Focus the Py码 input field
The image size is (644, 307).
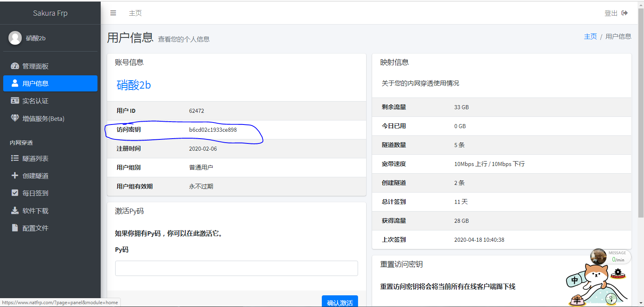[x=236, y=268]
